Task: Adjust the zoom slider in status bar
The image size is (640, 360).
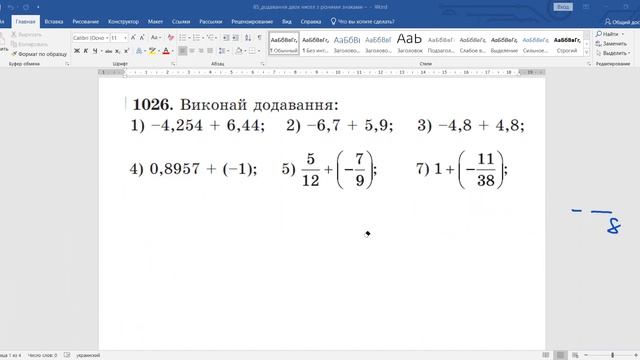Action: click(612, 355)
